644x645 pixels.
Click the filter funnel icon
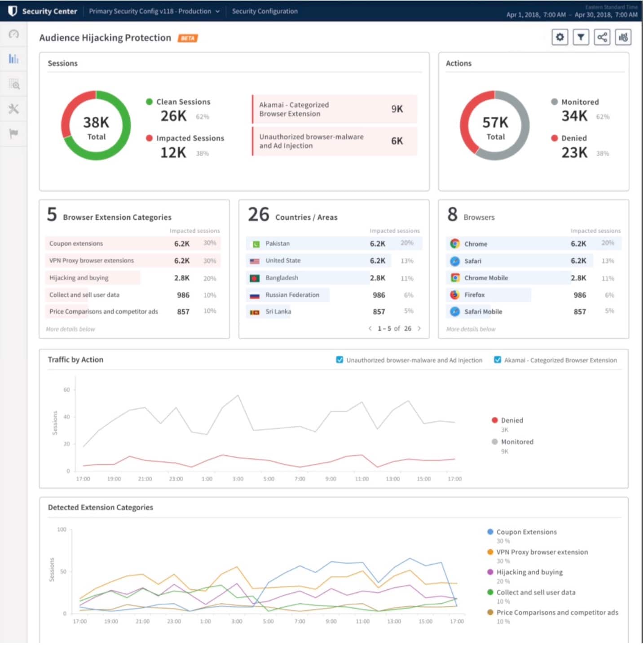581,37
